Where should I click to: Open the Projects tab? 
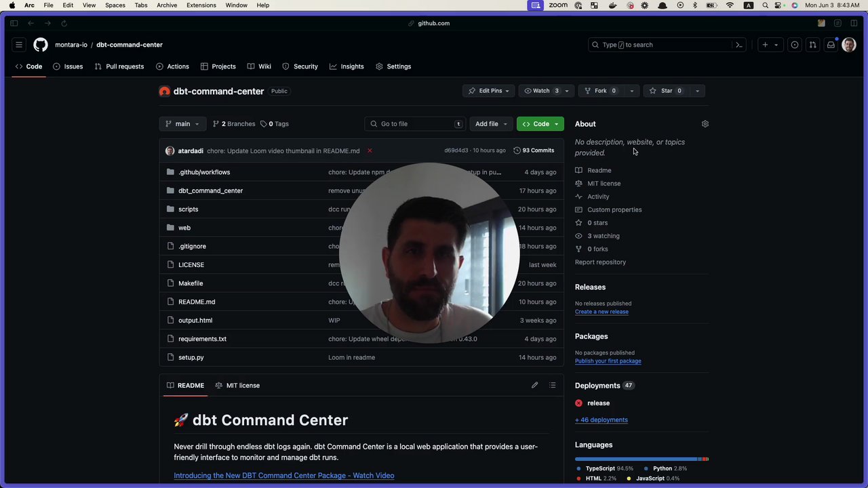(218, 66)
